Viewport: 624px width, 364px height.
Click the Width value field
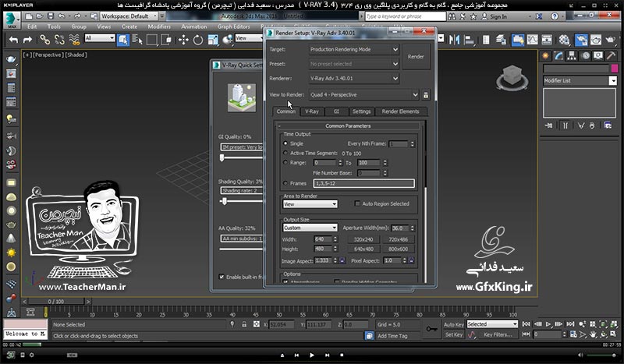(x=323, y=239)
